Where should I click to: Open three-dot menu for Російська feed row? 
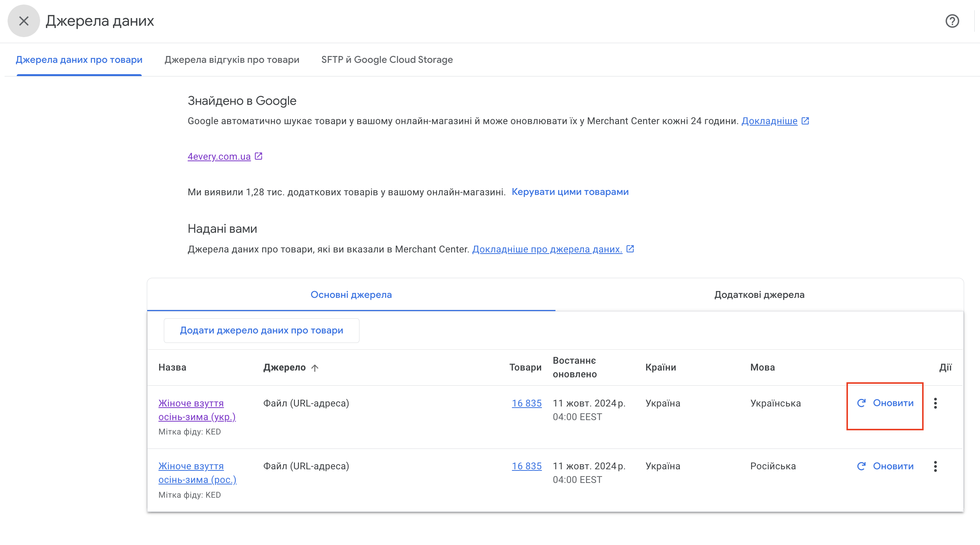point(935,466)
